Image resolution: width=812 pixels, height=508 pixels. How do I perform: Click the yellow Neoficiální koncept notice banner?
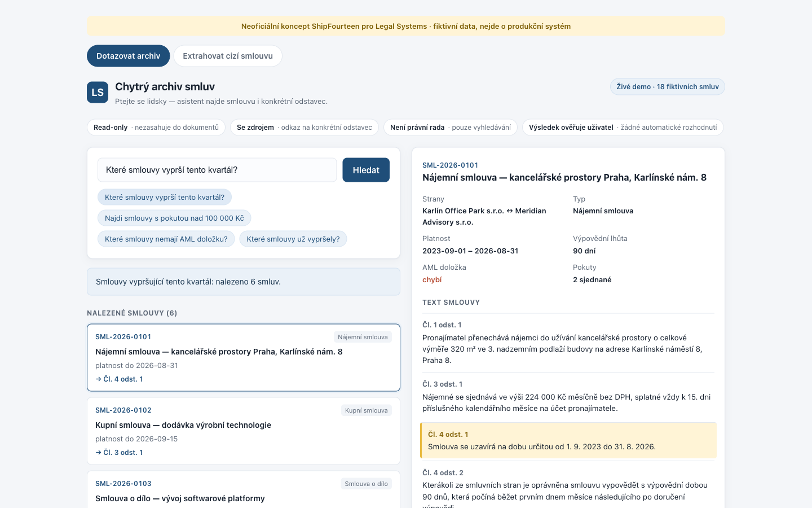406,26
